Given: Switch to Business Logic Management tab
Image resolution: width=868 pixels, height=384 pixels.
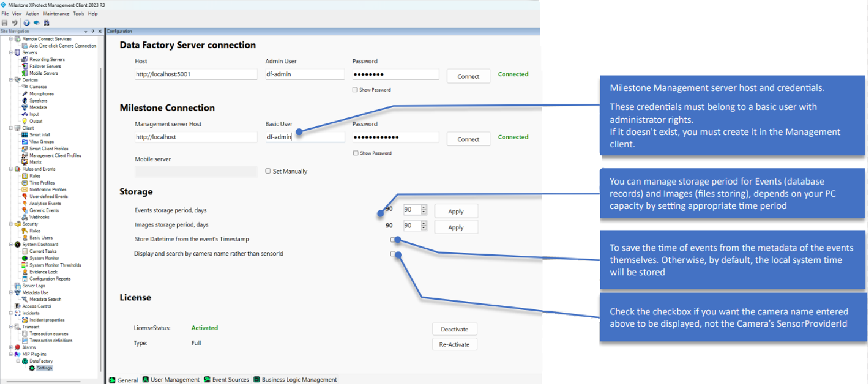Looking at the screenshot, I should click(x=295, y=380).
